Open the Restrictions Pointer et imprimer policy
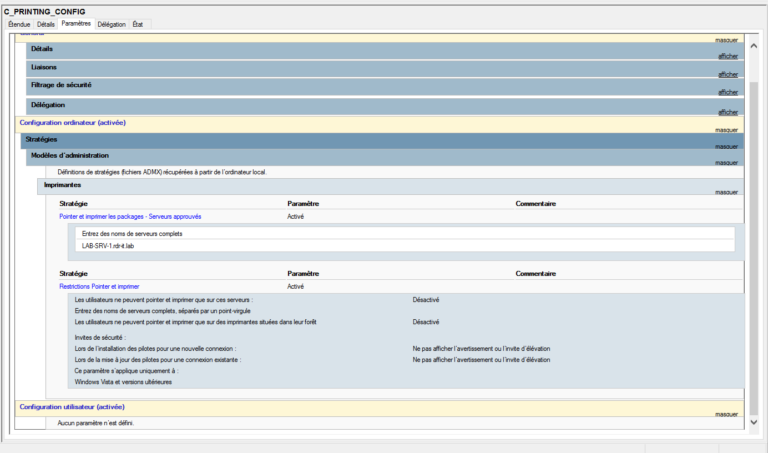768x453 pixels. pyautogui.click(x=99, y=286)
